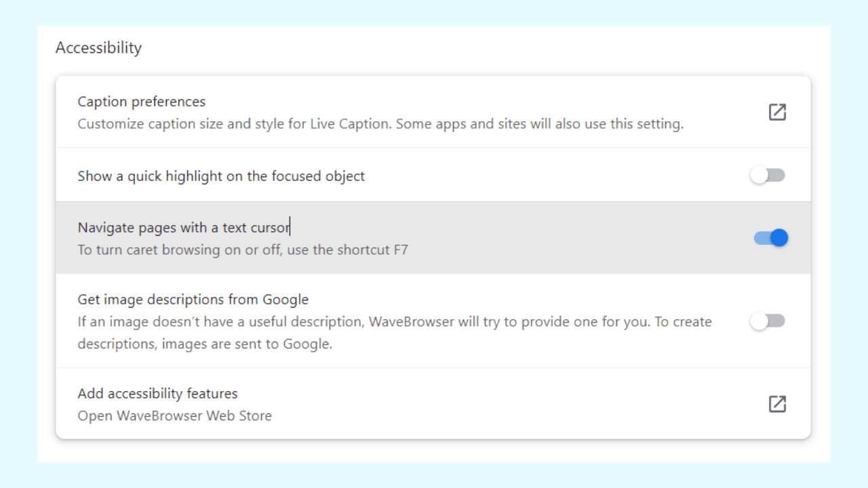Viewport: 868px width, 488px height.
Task: Click empty white area right of Accessibility heading
Action: pos(475,48)
